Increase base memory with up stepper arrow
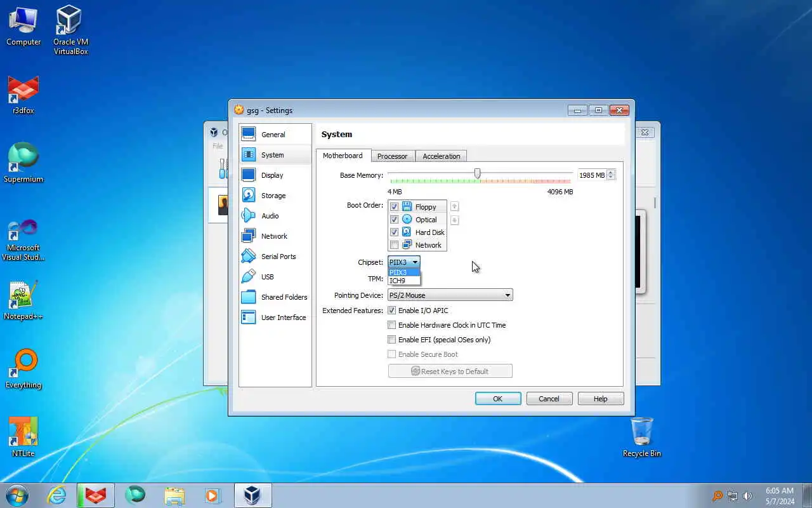Image resolution: width=812 pixels, height=508 pixels. click(611, 172)
